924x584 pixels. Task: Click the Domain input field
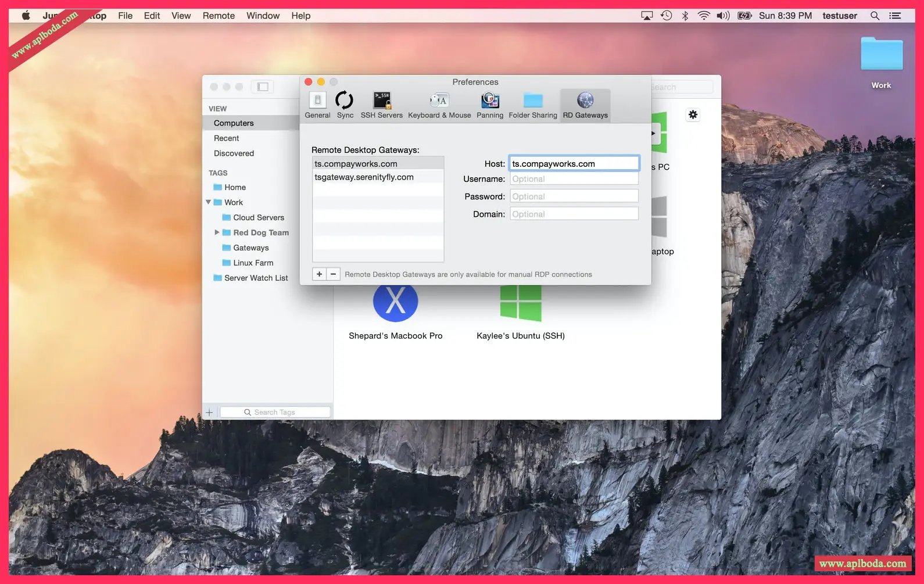tap(574, 214)
